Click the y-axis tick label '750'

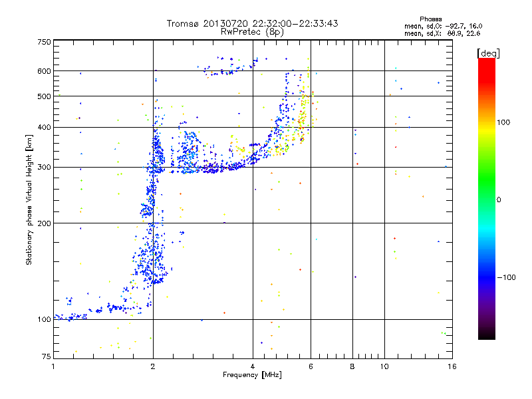tap(44, 42)
